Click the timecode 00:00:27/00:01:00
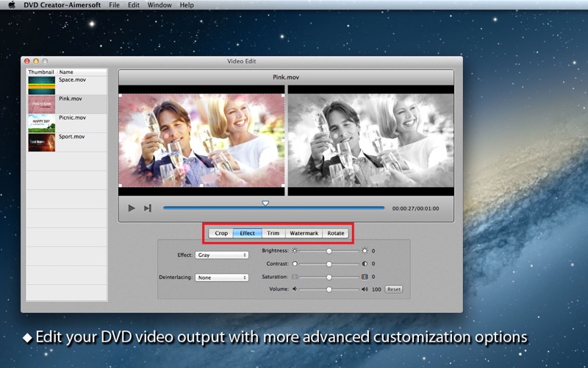The width and height of the screenshot is (588, 368). click(x=415, y=208)
